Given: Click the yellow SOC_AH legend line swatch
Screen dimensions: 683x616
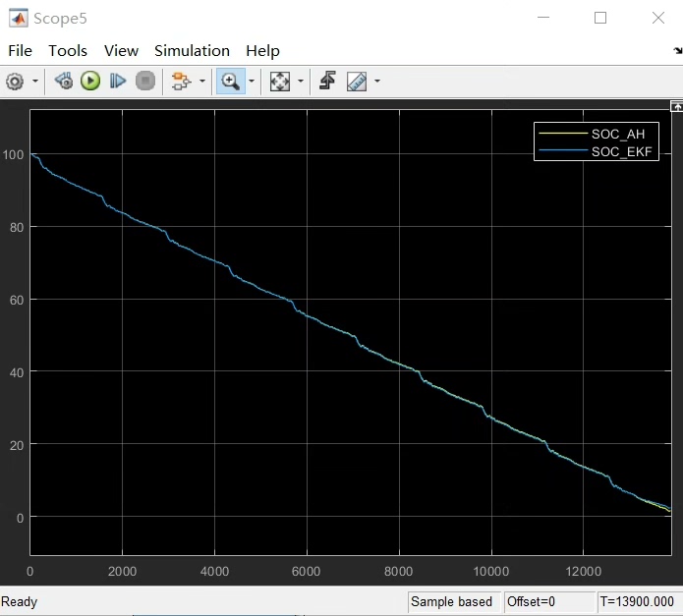Looking at the screenshot, I should [563, 134].
